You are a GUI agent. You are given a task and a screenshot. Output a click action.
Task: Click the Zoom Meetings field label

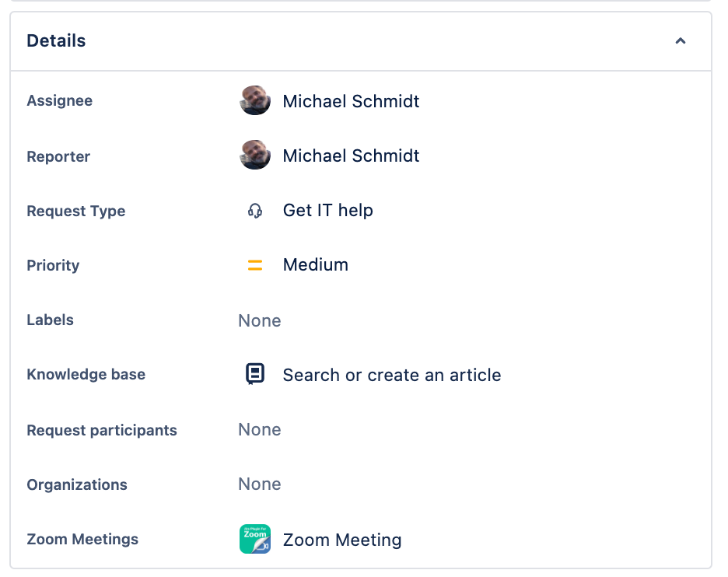(82, 539)
